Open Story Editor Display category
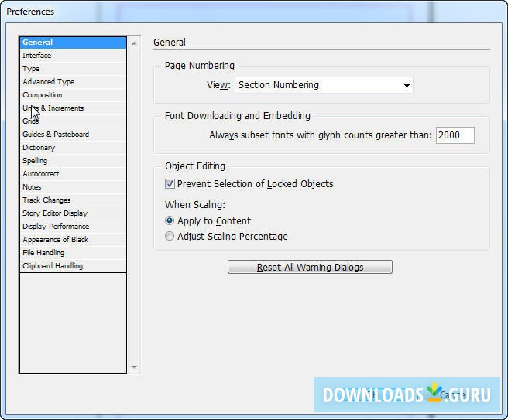Image resolution: width=508 pixels, height=420 pixels. click(73, 213)
